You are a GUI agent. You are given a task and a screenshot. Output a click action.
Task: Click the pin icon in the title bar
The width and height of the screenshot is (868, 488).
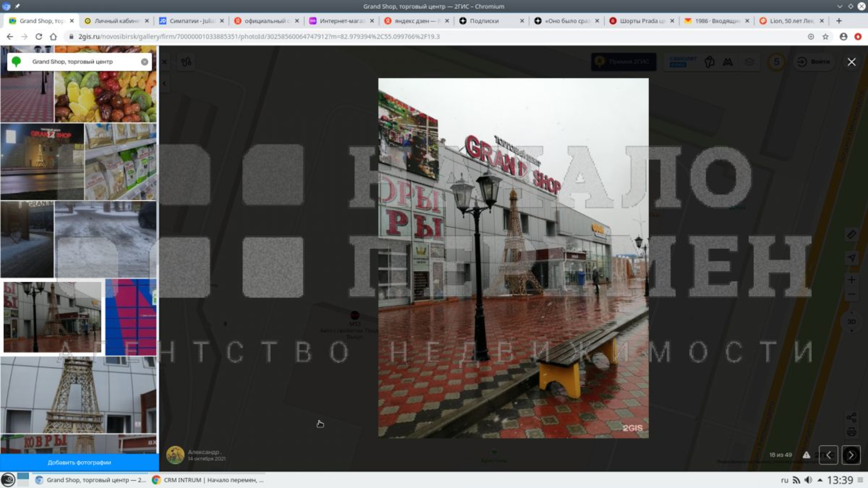(17, 6)
